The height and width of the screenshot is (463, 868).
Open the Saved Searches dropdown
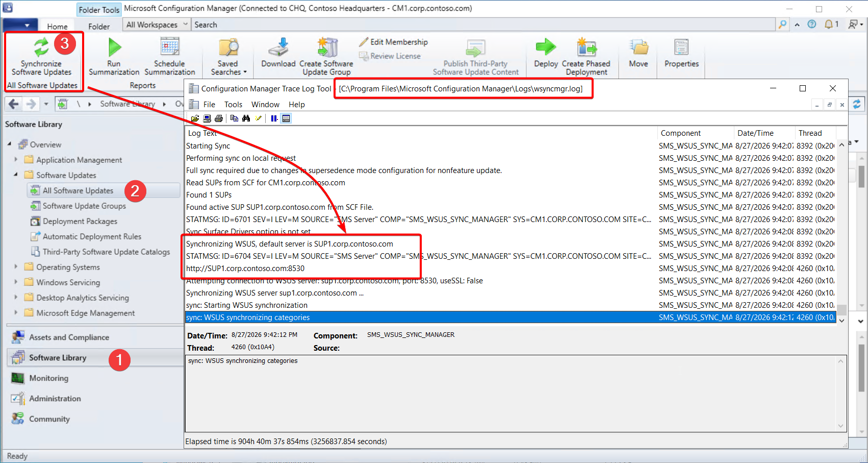pyautogui.click(x=228, y=56)
